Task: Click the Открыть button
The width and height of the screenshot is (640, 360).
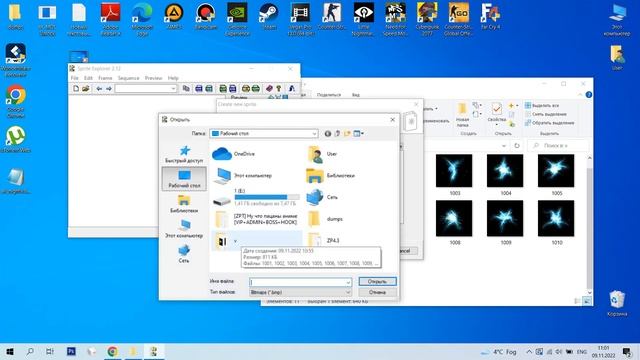Action: pyautogui.click(x=377, y=282)
